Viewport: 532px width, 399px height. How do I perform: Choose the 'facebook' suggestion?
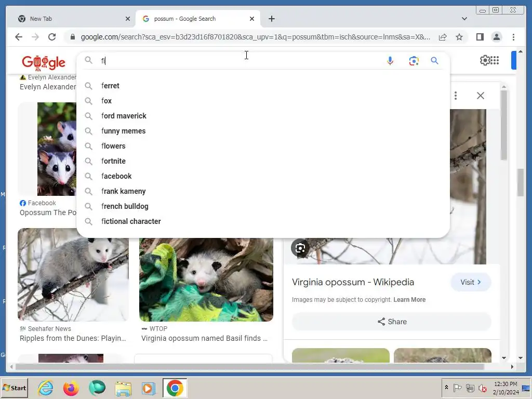tap(263, 176)
